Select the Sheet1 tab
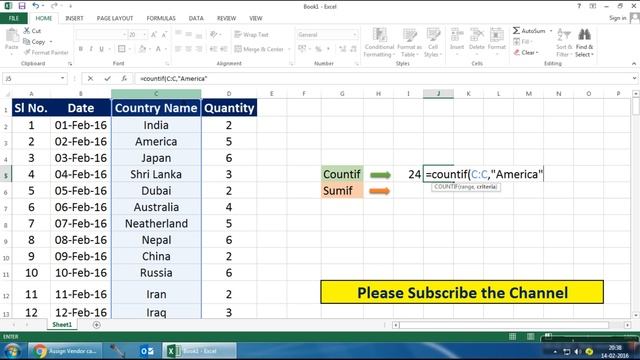 (62, 325)
